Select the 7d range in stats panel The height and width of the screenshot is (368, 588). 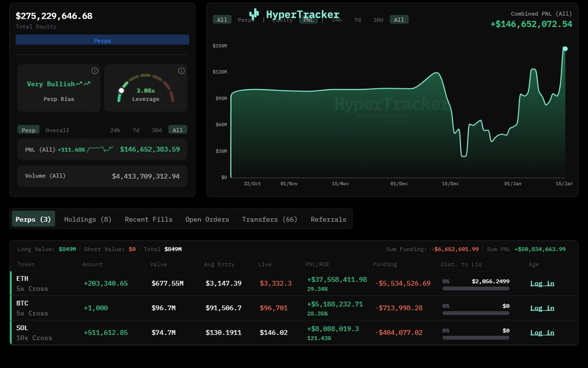tap(136, 130)
